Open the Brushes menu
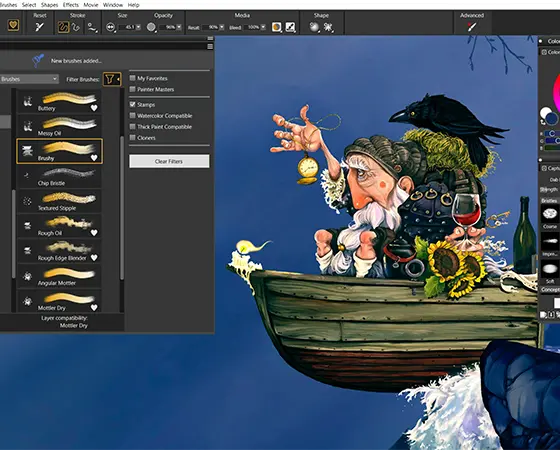Image resolution: width=560 pixels, height=450 pixels. pyautogui.click(x=8, y=5)
